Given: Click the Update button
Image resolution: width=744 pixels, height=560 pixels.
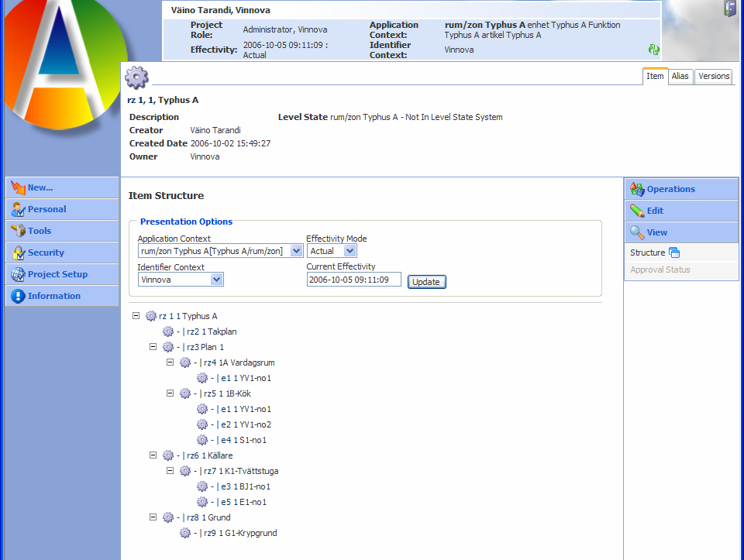Looking at the screenshot, I should (426, 282).
